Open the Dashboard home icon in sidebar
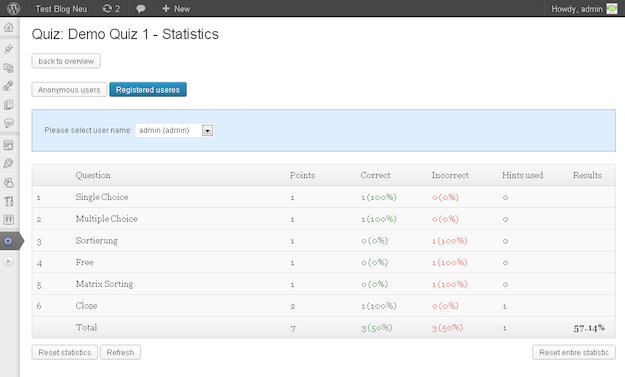The height and width of the screenshot is (377, 625). [9, 27]
